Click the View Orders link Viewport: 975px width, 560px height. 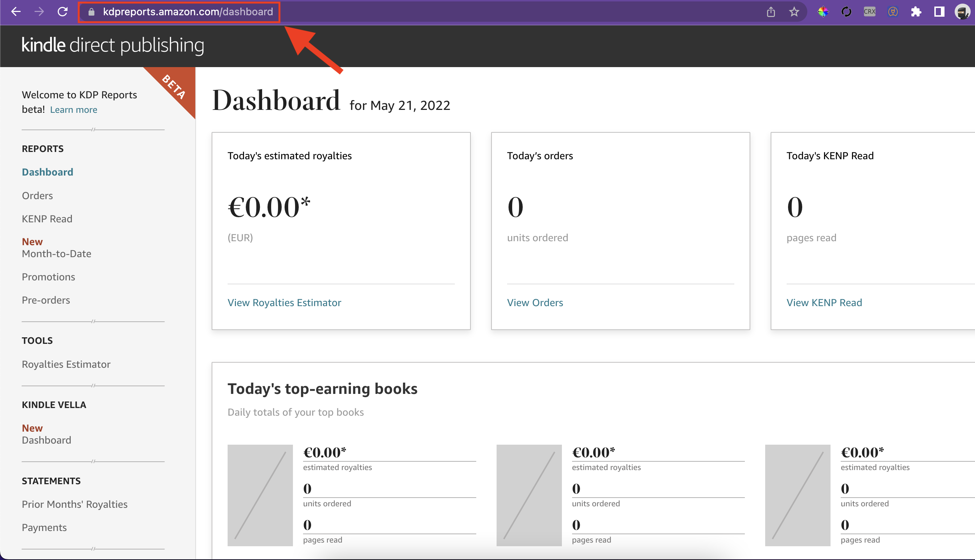(535, 302)
